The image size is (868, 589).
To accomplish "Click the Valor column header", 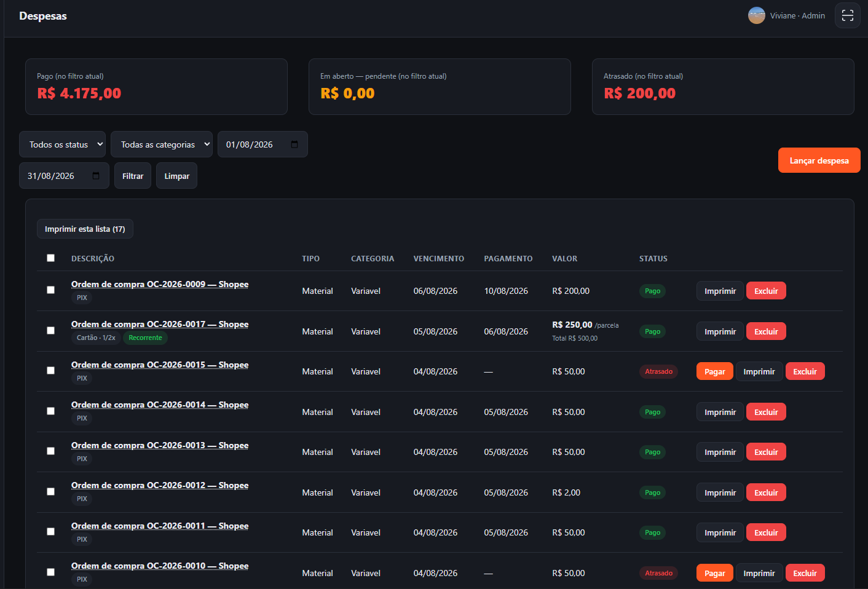I will (564, 259).
